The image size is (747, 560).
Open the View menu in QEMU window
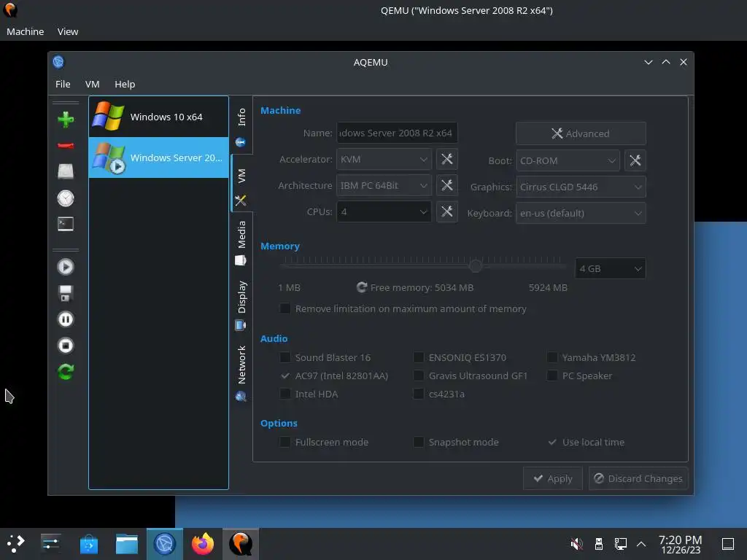pos(68,31)
